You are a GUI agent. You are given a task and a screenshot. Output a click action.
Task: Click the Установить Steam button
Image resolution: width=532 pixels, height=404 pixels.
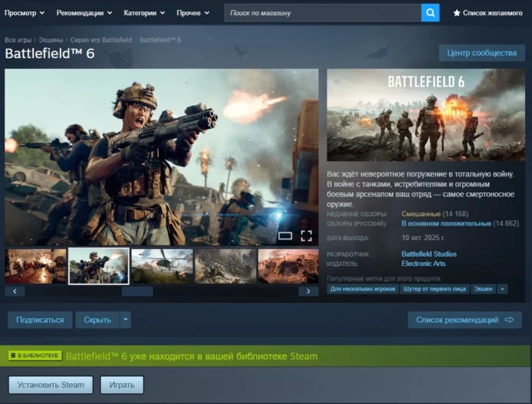tap(51, 385)
